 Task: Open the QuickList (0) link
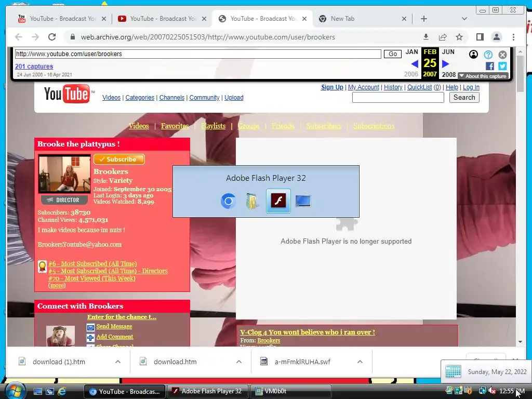tap(424, 87)
